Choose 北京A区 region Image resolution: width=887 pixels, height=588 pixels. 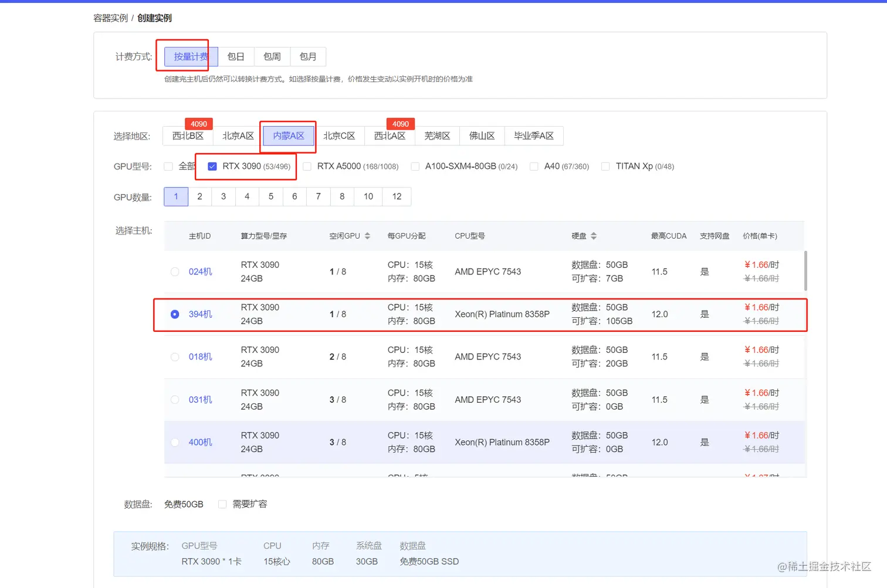coord(238,136)
